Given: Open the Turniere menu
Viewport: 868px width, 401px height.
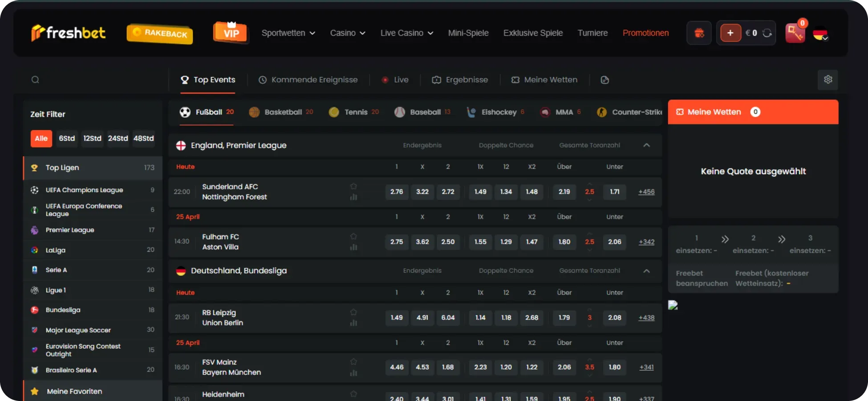Looking at the screenshot, I should (x=592, y=33).
